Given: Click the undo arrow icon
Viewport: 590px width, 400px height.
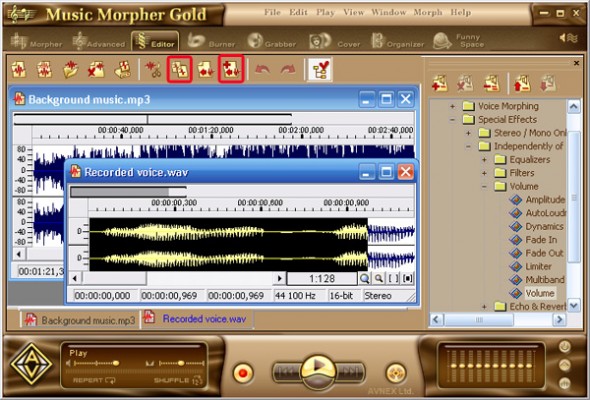Looking at the screenshot, I should point(262,69).
